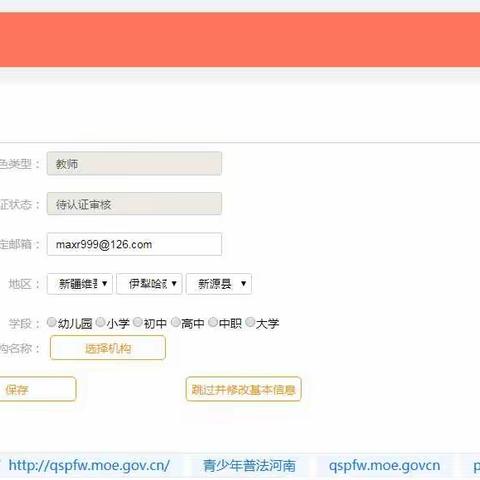Focus the email field with maxr999@126.com

[x=134, y=244]
